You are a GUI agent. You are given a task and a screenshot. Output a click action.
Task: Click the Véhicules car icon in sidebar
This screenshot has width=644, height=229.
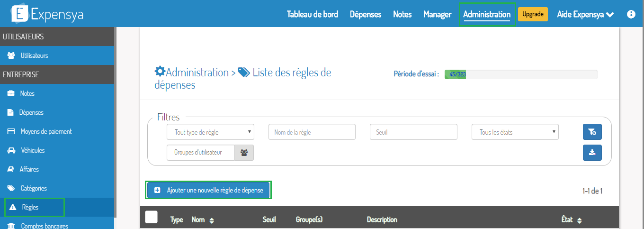11,150
